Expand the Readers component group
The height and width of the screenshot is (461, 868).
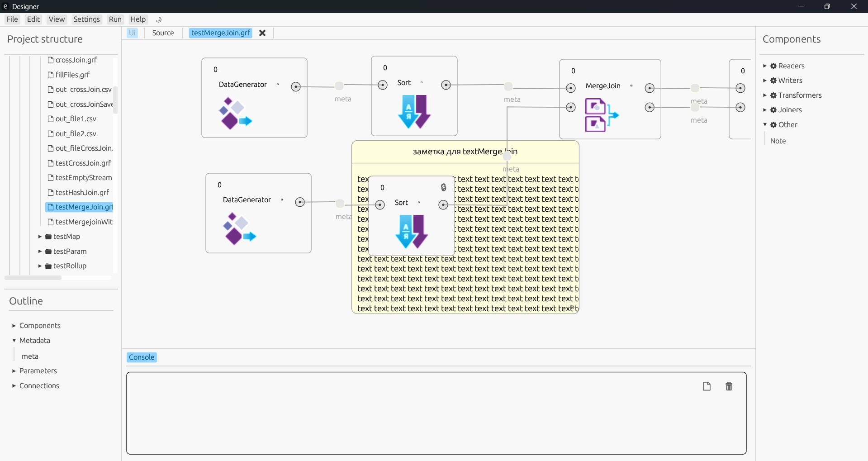(x=765, y=66)
